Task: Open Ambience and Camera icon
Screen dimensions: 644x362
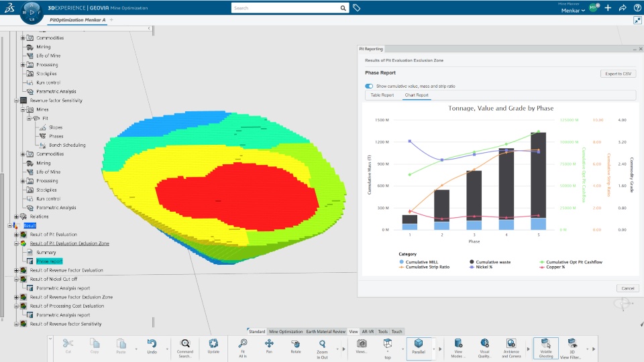Action: click(511, 343)
